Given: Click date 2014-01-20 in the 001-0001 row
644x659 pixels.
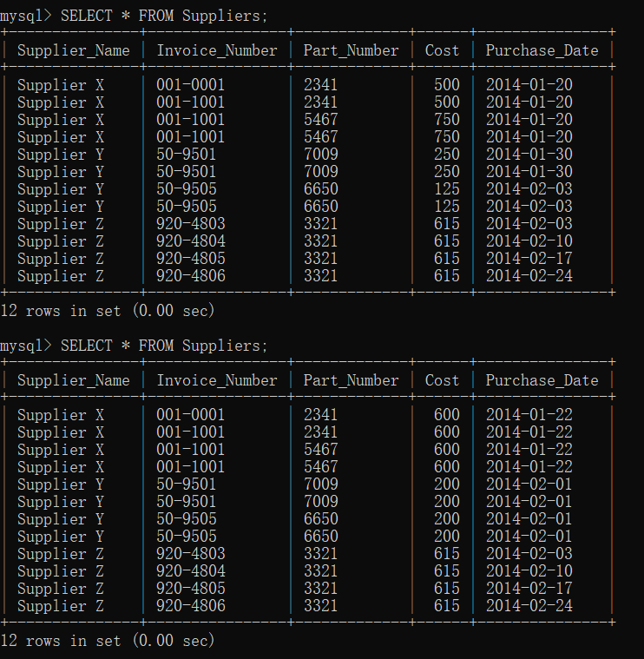Looking at the screenshot, I should click(x=529, y=85).
